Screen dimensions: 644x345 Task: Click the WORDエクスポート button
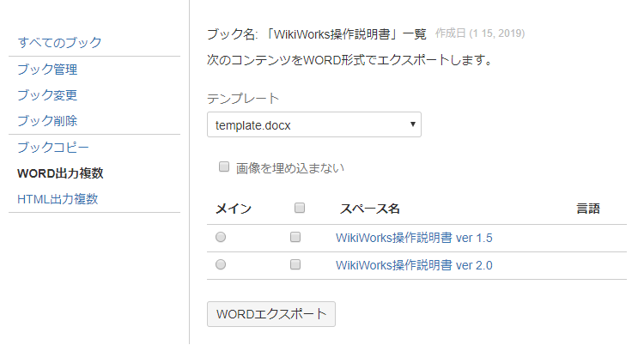tap(271, 314)
